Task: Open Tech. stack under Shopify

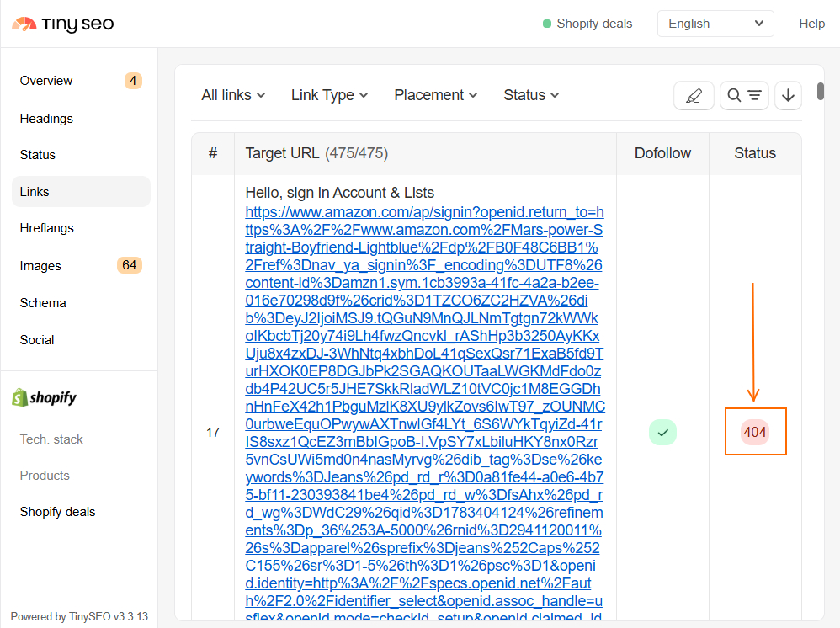Action: click(x=51, y=439)
